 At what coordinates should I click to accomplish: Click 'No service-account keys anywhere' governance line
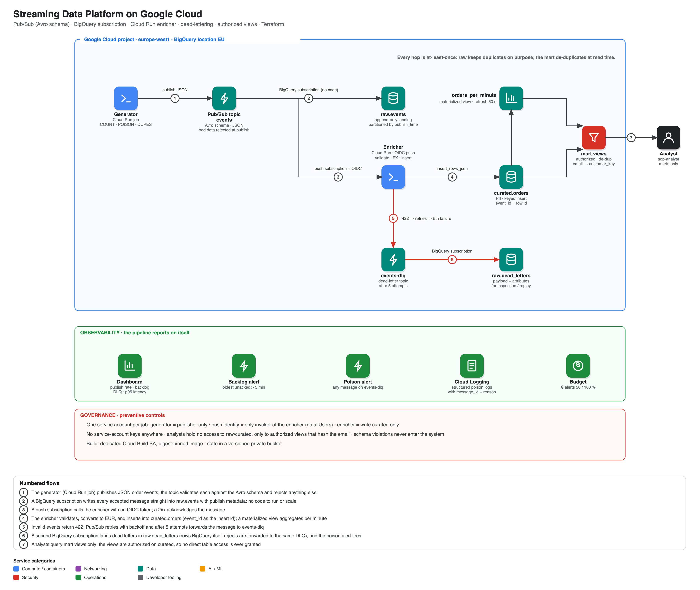click(x=265, y=434)
